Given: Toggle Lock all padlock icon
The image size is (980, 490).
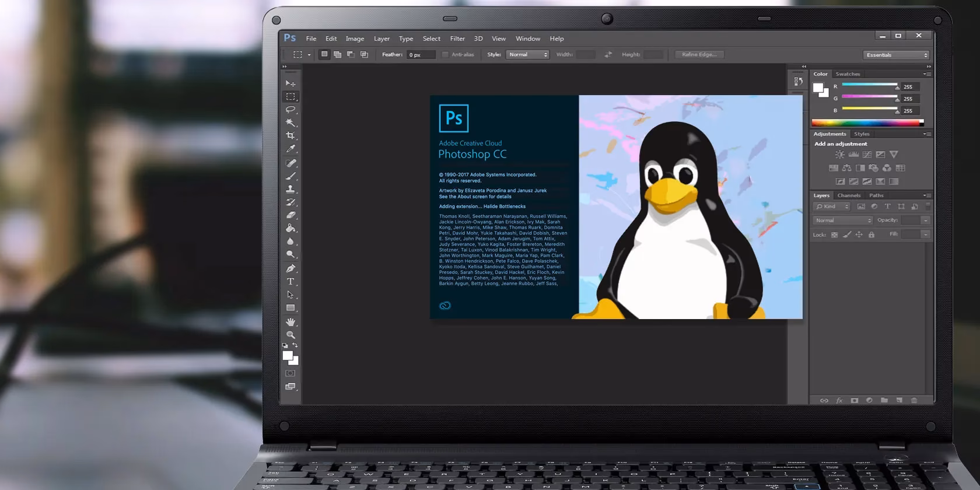Looking at the screenshot, I should click(x=871, y=235).
